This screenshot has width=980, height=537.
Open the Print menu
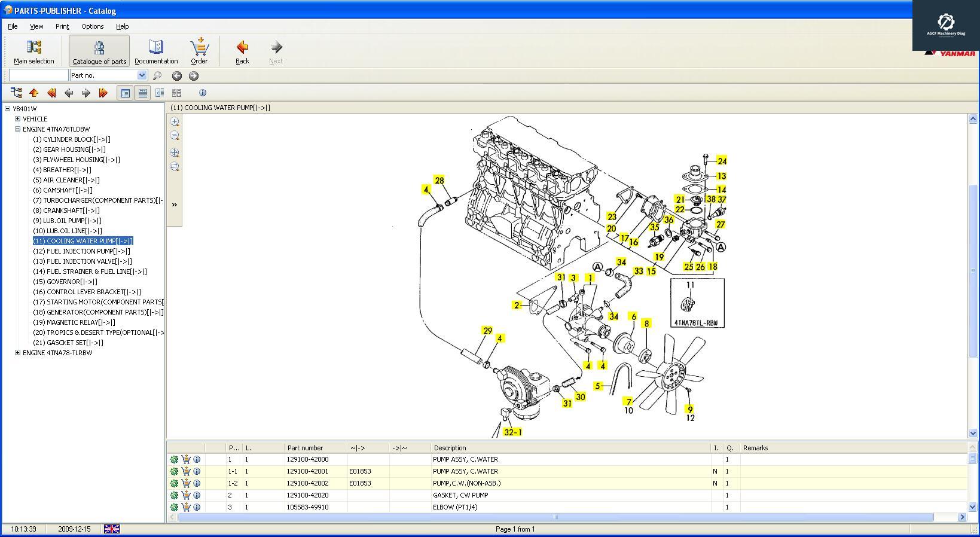[x=62, y=26]
